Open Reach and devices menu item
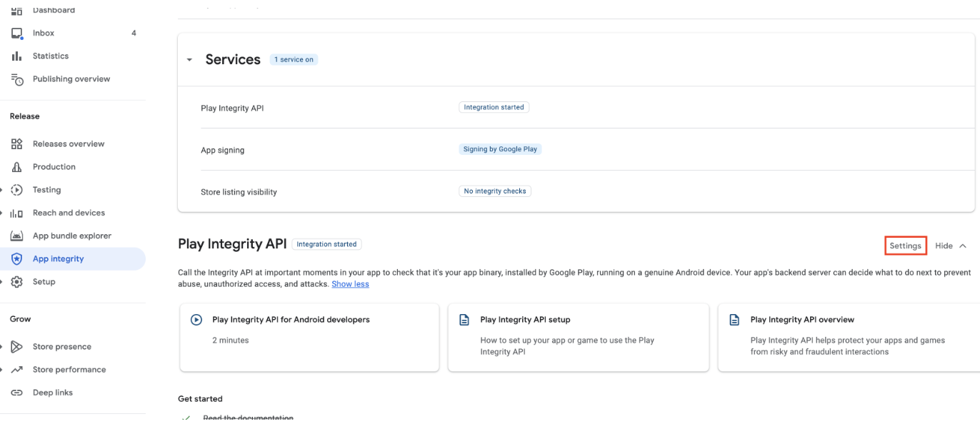 tap(69, 213)
